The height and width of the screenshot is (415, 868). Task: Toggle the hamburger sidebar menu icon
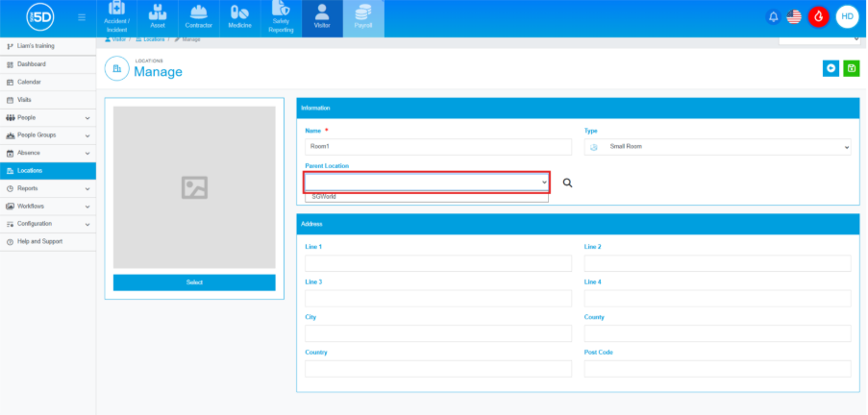82,17
